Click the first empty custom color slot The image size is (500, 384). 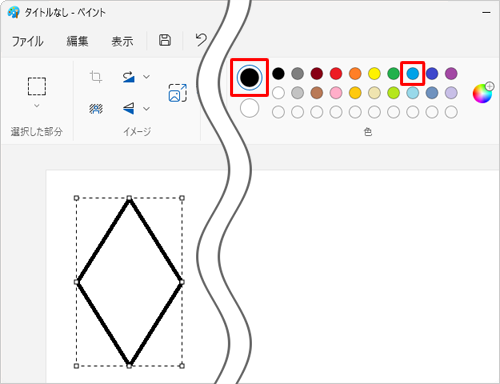click(278, 112)
